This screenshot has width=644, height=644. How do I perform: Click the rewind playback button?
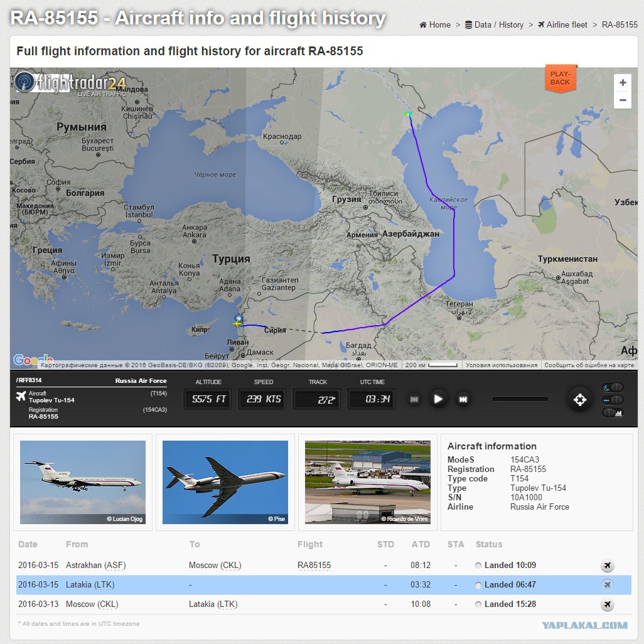pyautogui.click(x=414, y=399)
